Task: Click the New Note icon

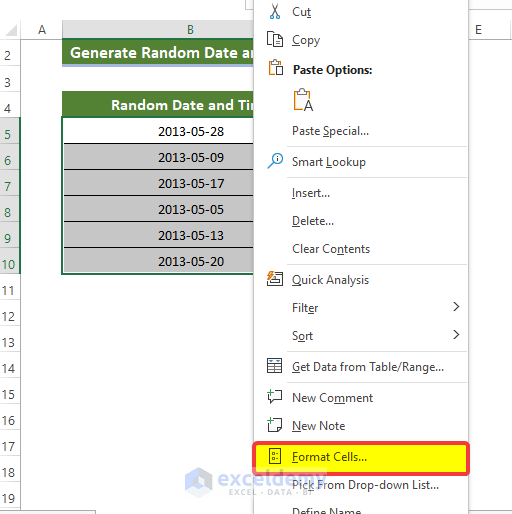Action: coord(275,425)
